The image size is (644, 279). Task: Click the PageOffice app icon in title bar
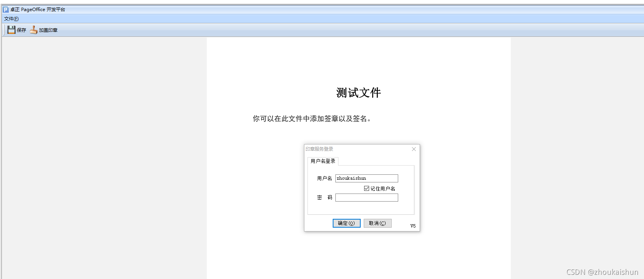click(x=6, y=10)
